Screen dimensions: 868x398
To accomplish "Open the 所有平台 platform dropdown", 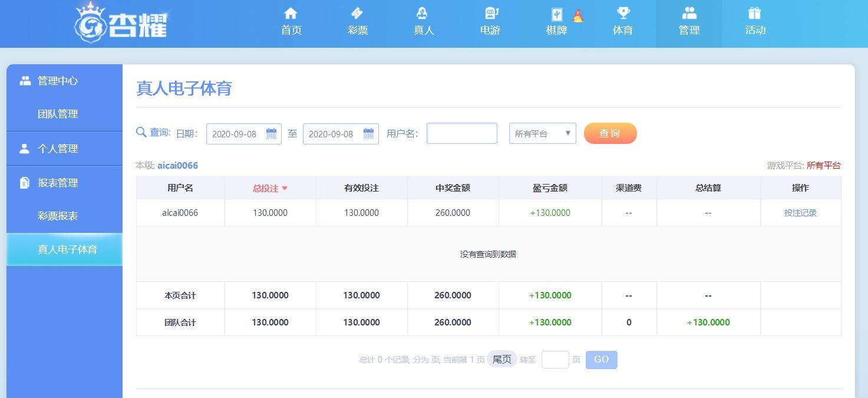I will point(543,133).
